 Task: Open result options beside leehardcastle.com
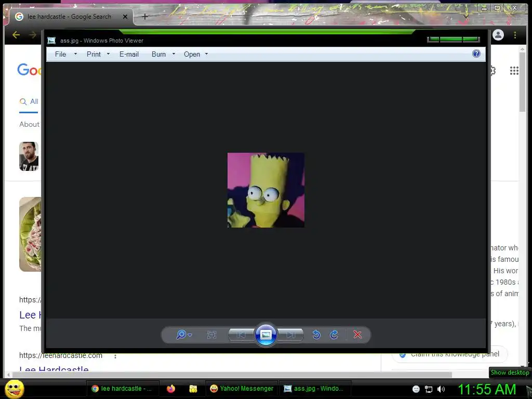115,356
